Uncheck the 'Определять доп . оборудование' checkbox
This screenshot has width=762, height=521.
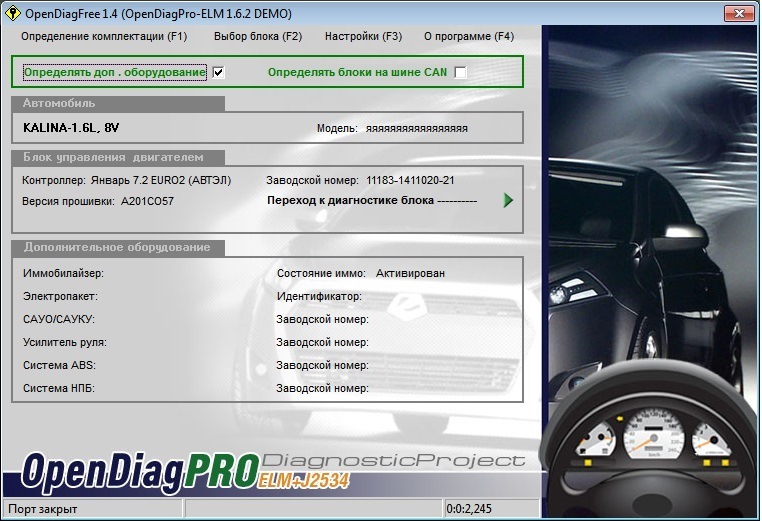(219, 72)
